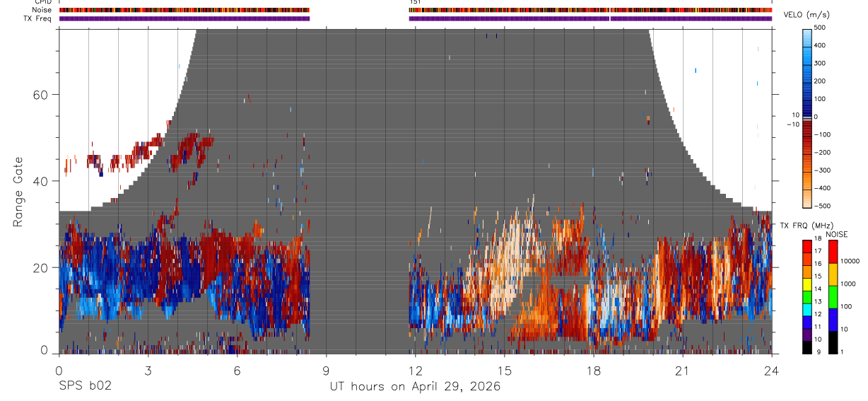Pick the red segment of NOISE bar
This screenshot has width=868, height=401.
[833, 252]
